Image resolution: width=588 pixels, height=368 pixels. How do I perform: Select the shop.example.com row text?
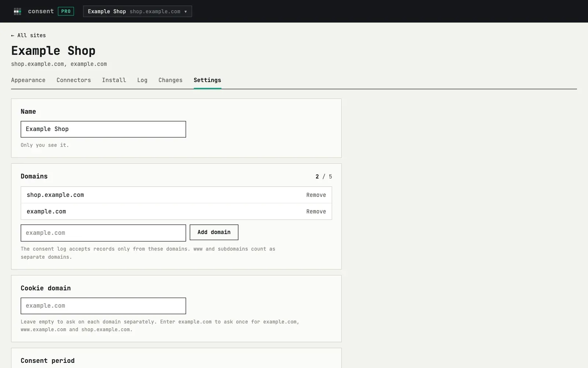(x=55, y=195)
